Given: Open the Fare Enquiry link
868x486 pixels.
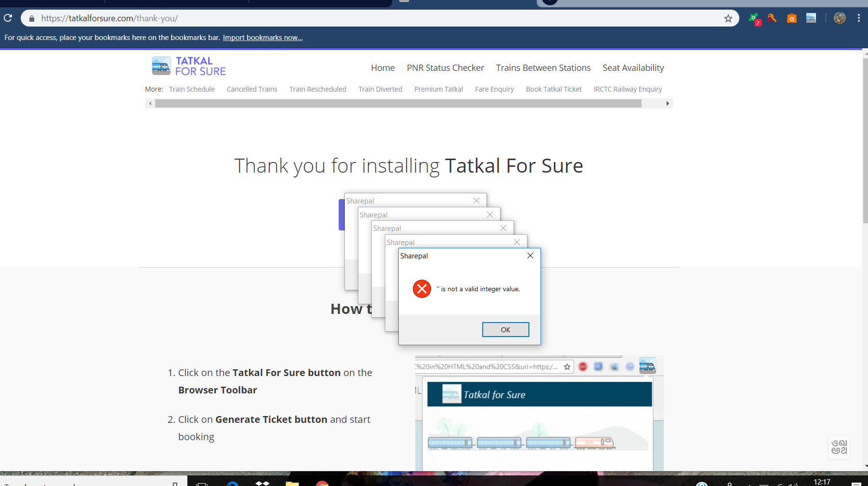Looking at the screenshot, I should [x=494, y=89].
